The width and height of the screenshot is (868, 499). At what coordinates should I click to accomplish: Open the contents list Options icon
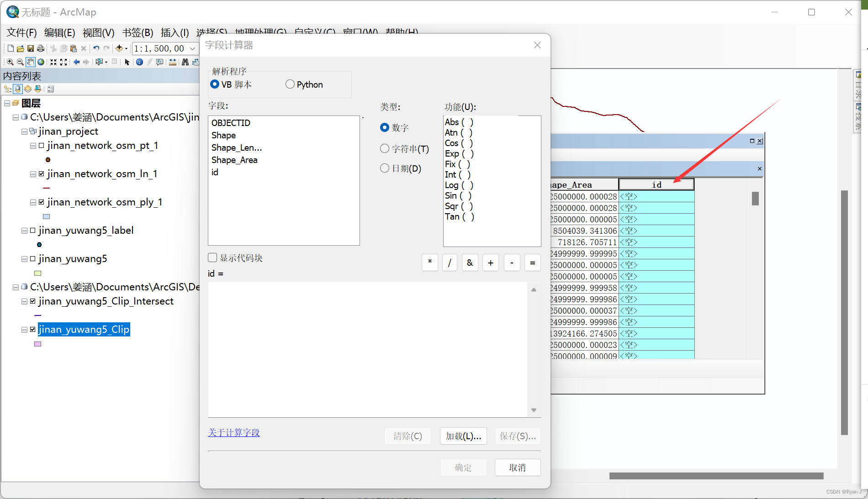50,89
